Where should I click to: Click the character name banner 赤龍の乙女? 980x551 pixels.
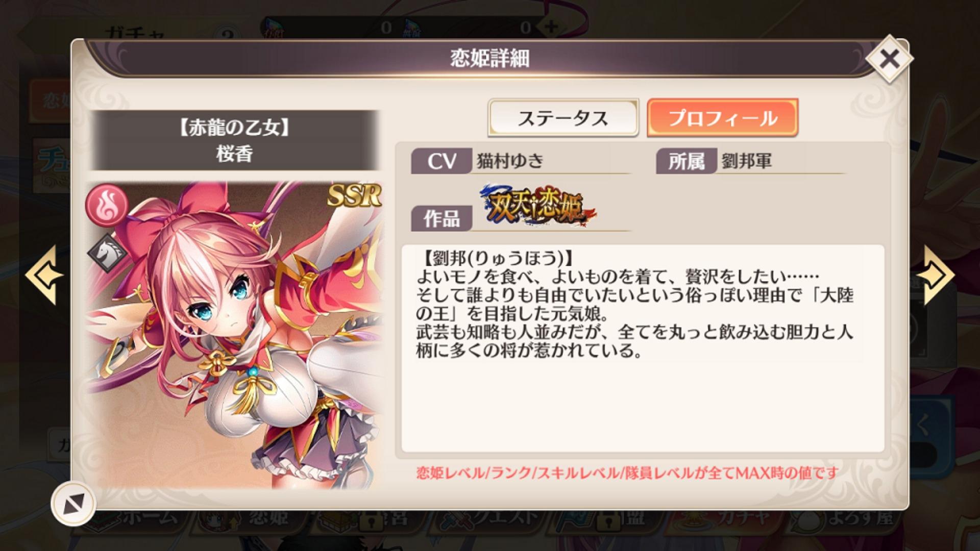coord(235,140)
